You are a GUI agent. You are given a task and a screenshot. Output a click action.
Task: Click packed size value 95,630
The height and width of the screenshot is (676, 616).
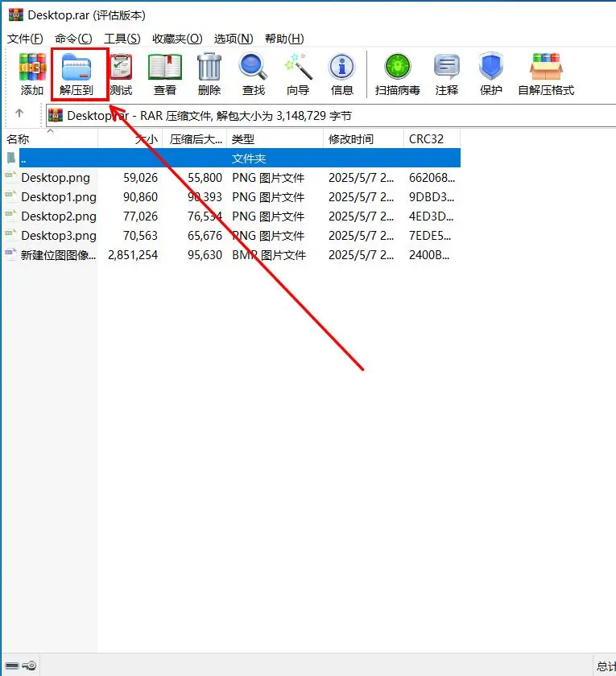click(205, 255)
